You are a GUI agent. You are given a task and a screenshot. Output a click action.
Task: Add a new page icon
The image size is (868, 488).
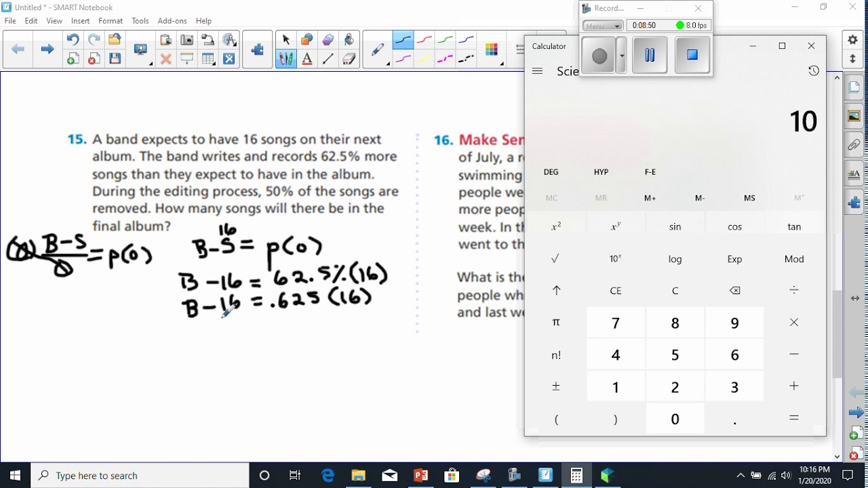[73, 59]
